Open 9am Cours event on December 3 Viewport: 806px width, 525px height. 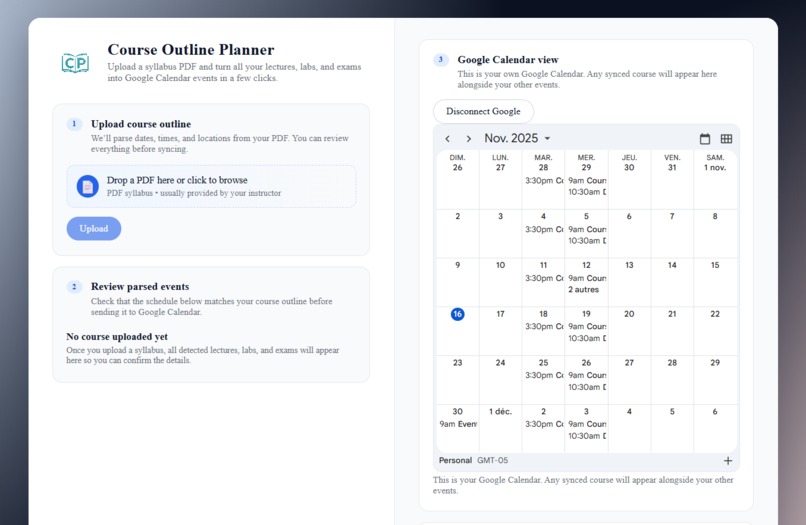(587, 424)
